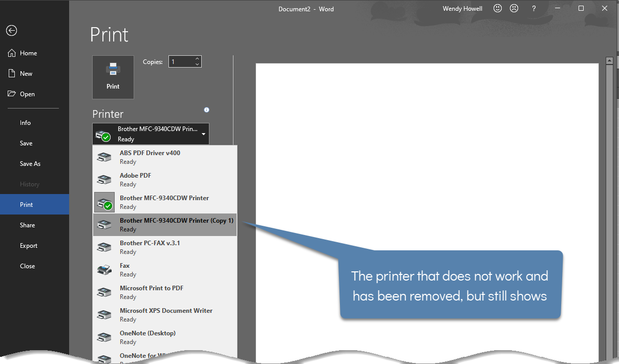
Task: Open feedback via the smiley icon
Action: 497,8
